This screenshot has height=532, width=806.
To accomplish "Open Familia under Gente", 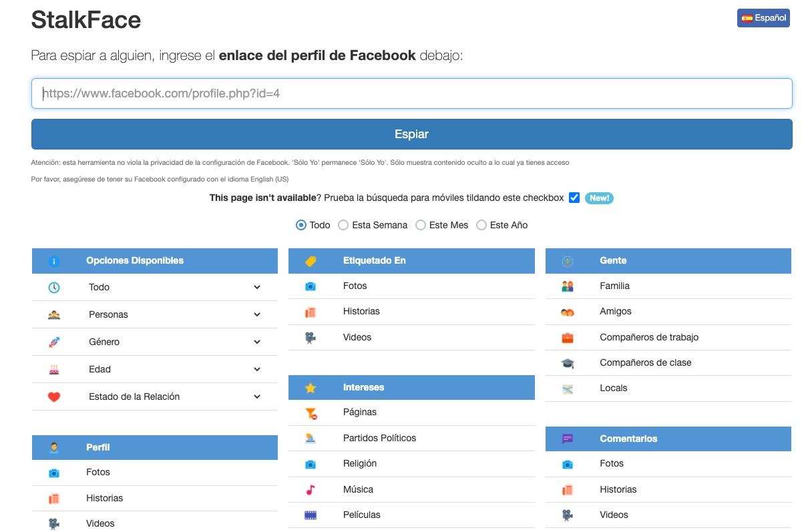I will pos(614,286).
